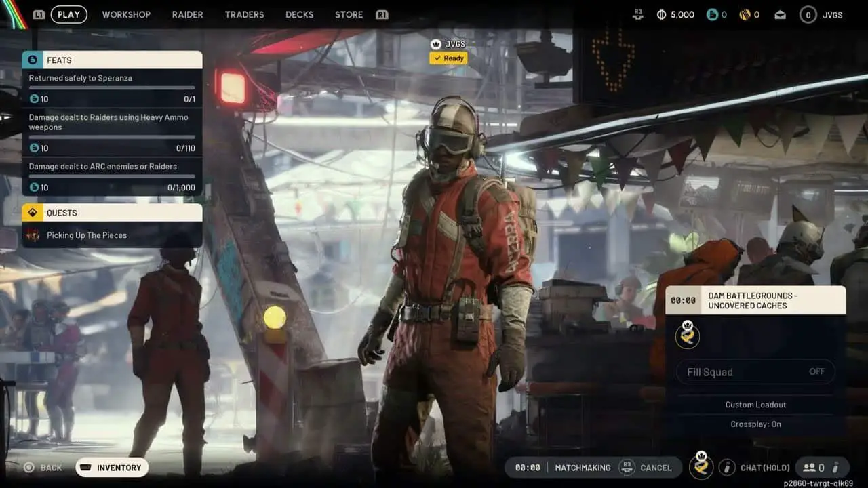Open the Traders tab

tap(244, 14)
